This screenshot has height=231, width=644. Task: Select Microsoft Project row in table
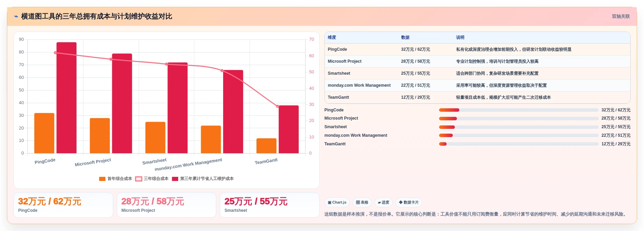478,61
